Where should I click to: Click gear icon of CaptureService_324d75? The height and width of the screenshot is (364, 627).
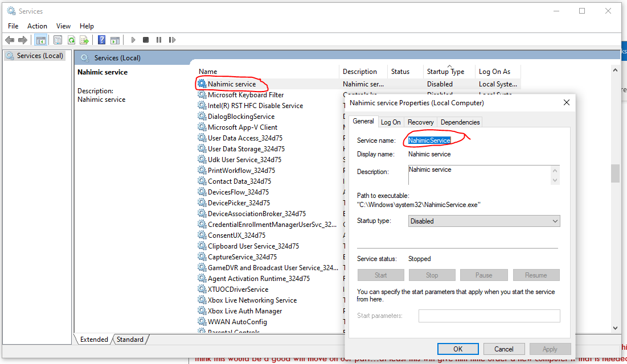pos(202,257)
